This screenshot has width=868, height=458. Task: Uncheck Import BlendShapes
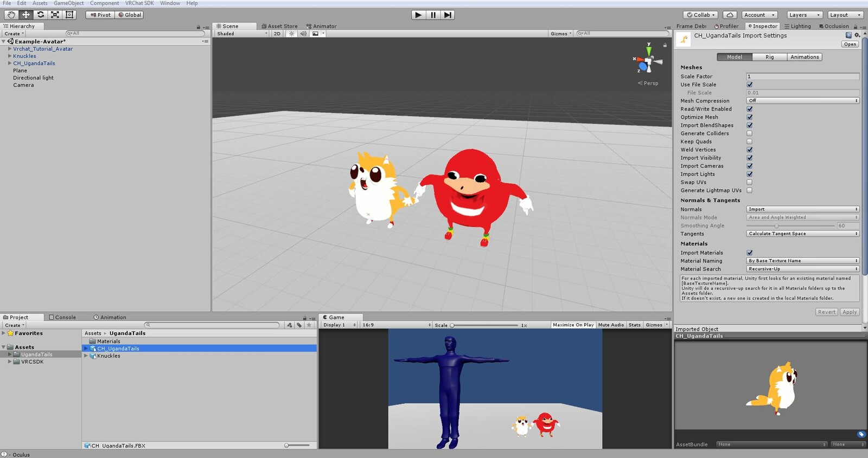[750, 125]
